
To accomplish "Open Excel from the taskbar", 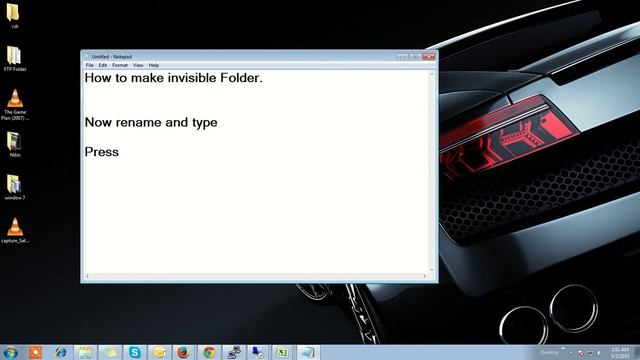I will click(282, 352).
